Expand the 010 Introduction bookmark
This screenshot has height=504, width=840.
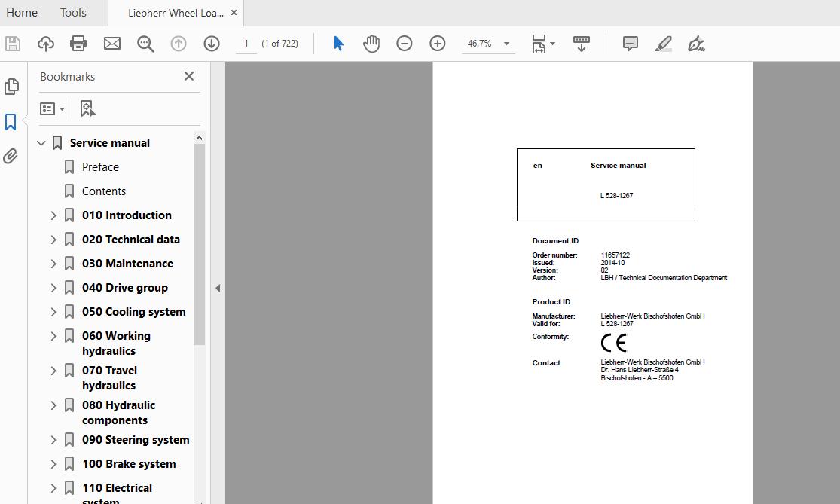(53, 215)
